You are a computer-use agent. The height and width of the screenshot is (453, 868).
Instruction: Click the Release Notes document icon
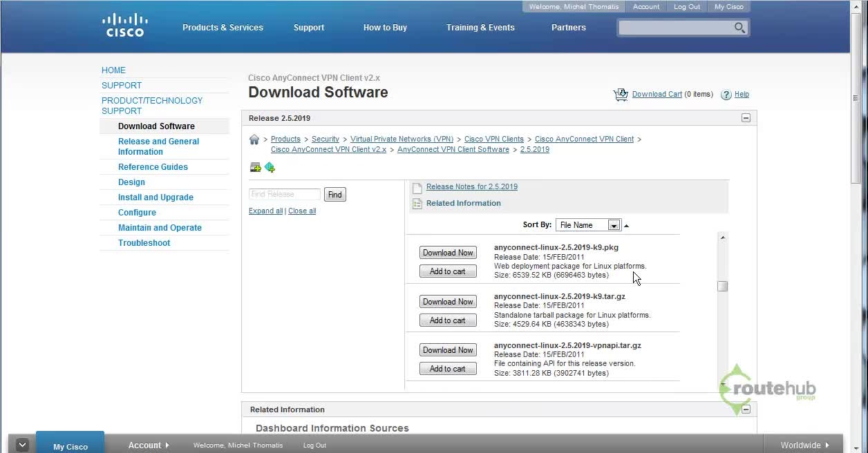417,187
